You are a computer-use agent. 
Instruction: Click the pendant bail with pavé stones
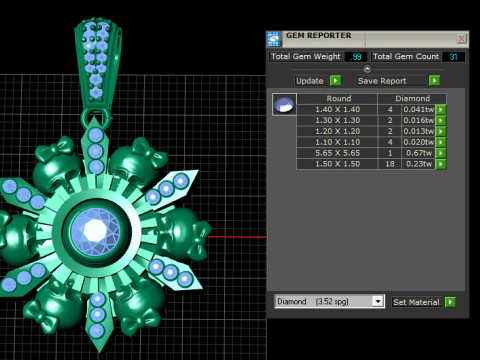[x=97, y=63]
